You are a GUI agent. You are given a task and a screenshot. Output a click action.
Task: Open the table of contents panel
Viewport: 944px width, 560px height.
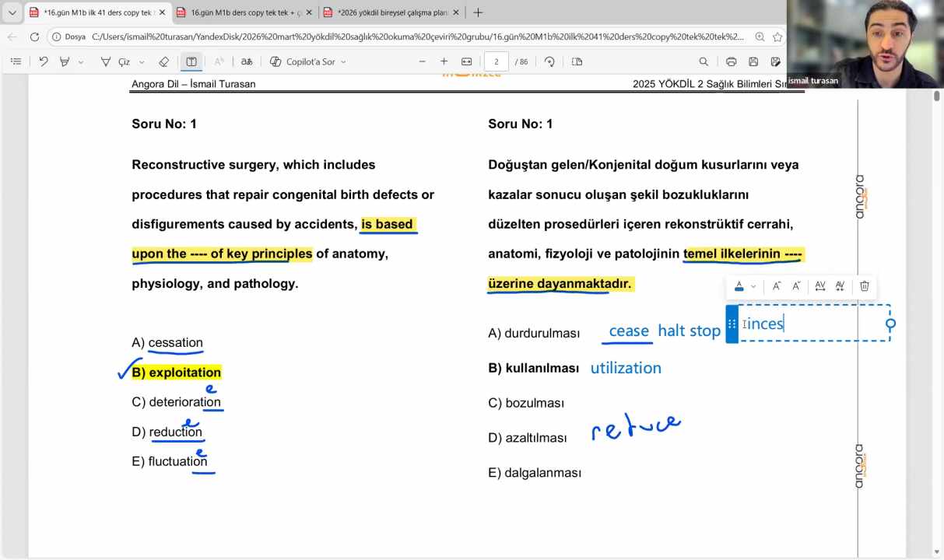point(16,61)
